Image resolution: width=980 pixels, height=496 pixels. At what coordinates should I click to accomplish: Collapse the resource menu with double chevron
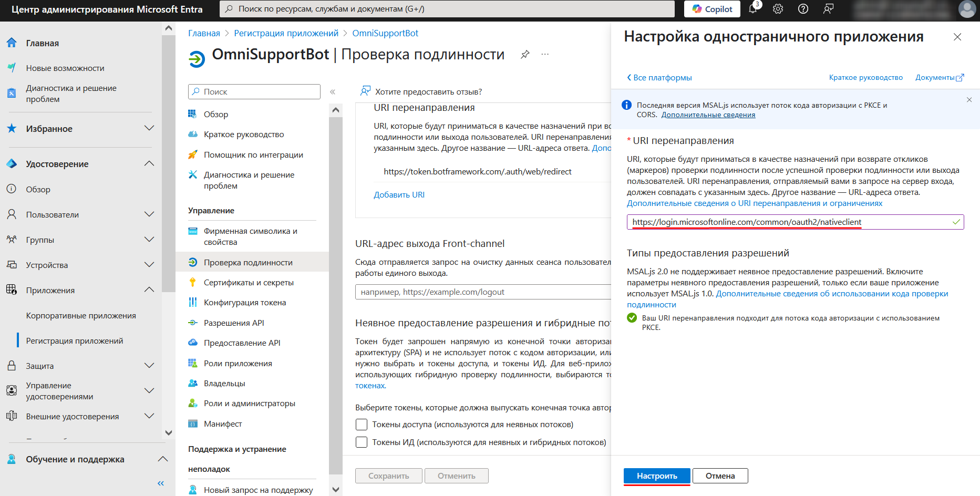(x=333, y=92)
